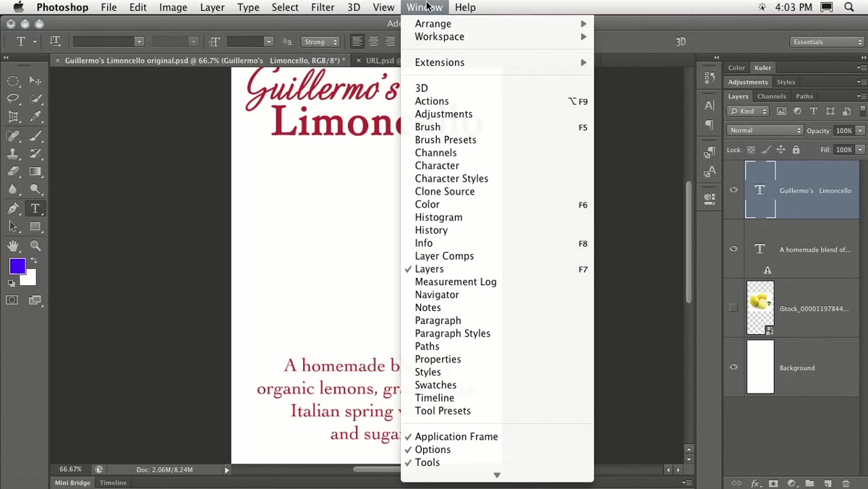Select the Horizontal Type tool
The image size is (868, 489).
click(35, 208)
